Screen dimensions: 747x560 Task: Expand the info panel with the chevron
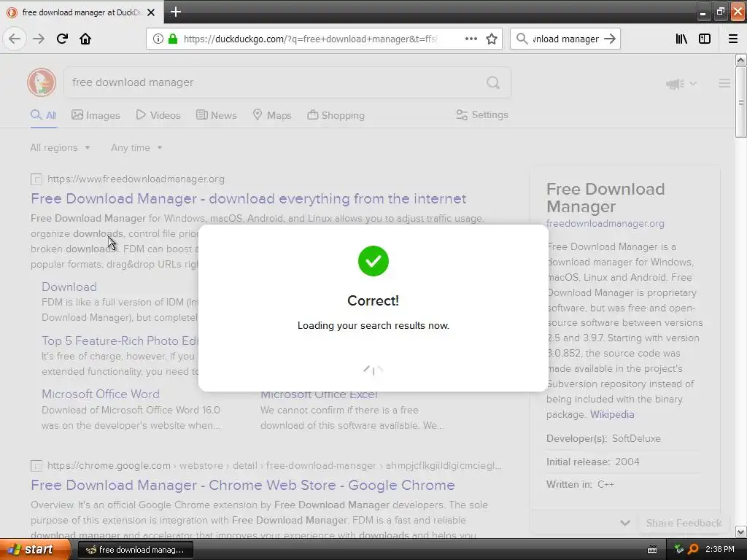[x=625, y=523]
